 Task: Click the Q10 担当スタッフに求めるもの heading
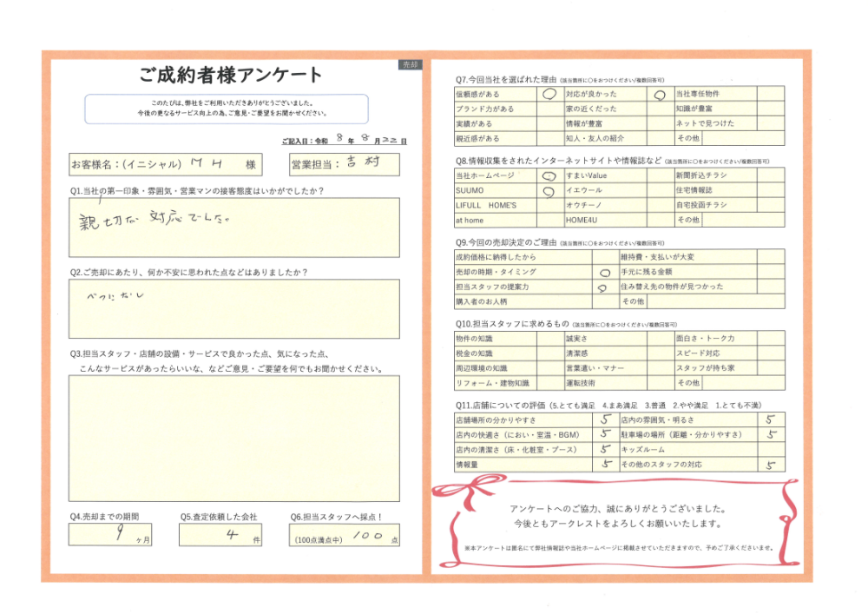click(566, 324)
